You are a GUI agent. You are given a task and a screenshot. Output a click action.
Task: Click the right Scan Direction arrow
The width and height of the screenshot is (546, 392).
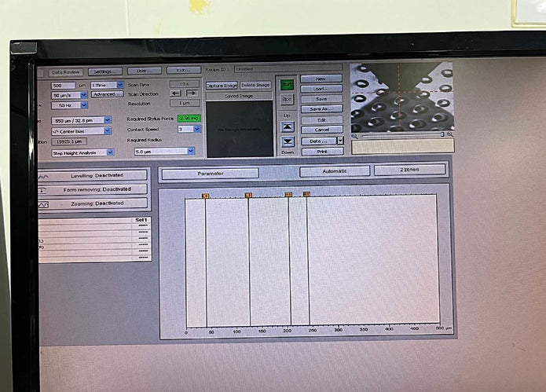coord(192,93)
